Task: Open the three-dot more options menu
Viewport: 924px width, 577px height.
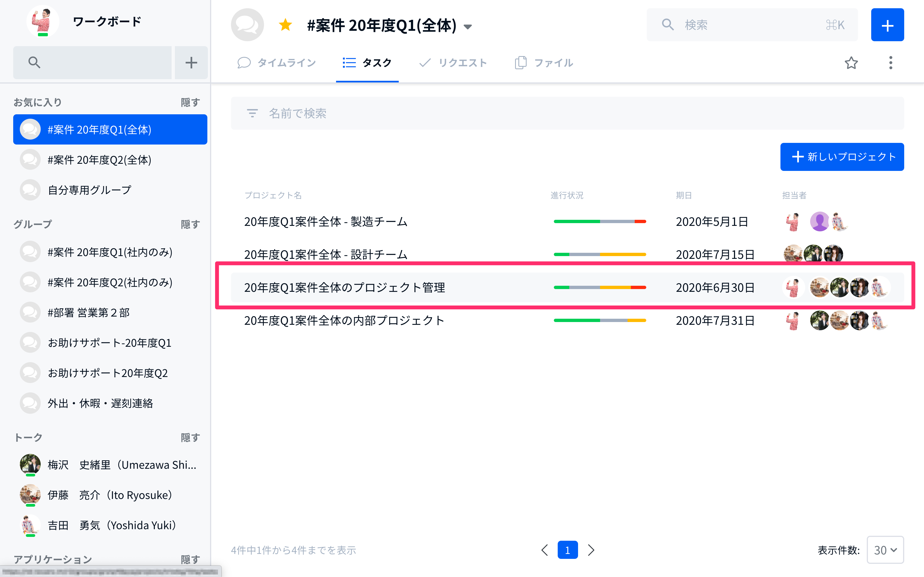Action: 890,63
